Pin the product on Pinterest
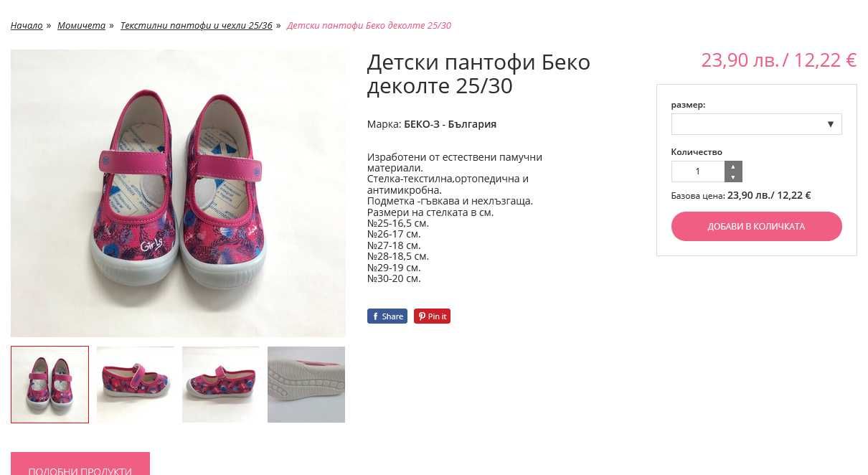Viewport: 868px width, 475px height. [432, 316]
